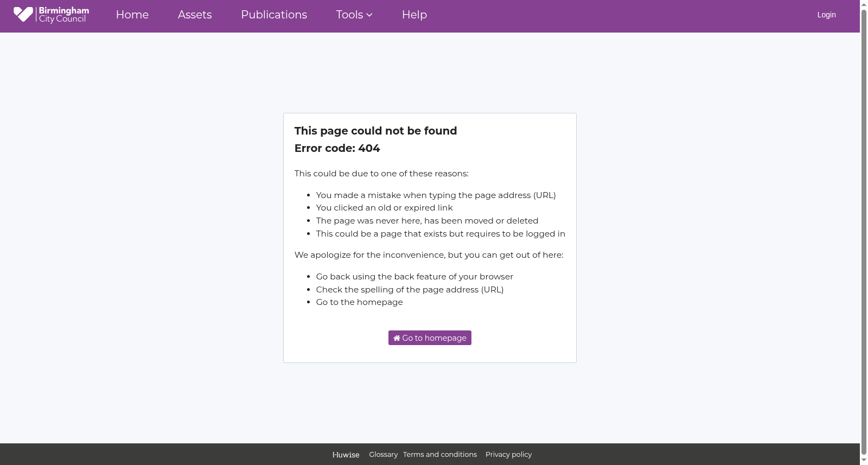Click the Birmingham City Council heart logo
868x465 pixels.
(23, 14)
